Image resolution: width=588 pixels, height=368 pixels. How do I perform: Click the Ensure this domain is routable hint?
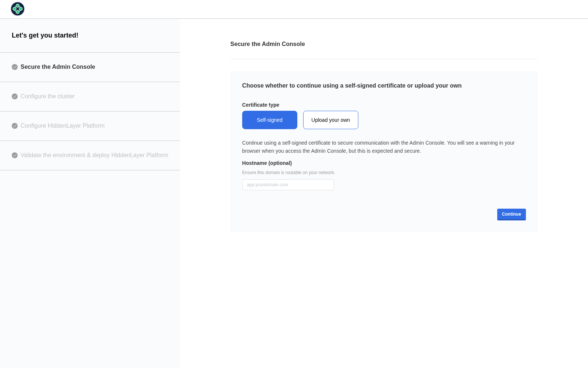coord(288,173)
